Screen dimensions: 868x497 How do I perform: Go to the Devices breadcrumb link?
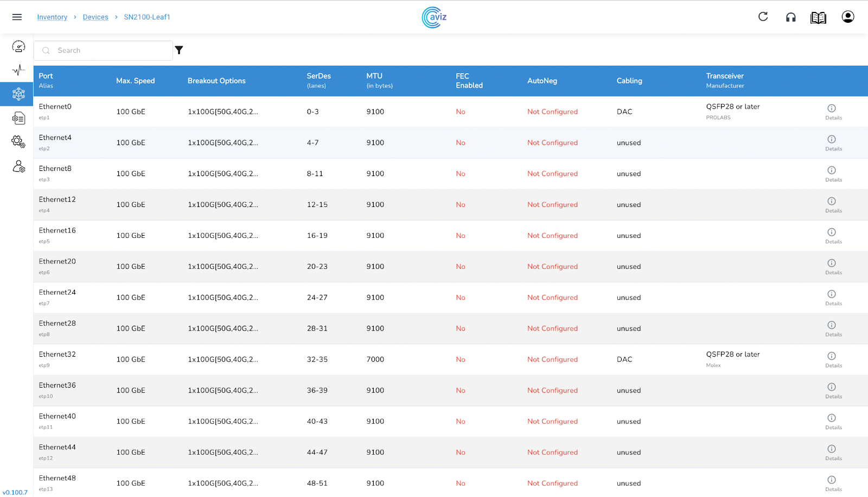(95, 17)
